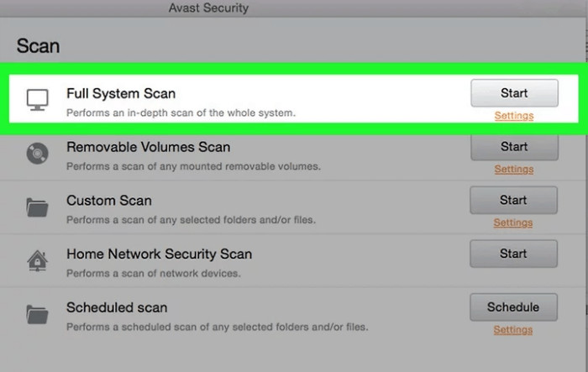Viewport: 588px width, 372px height.
Task: Start the Home Network Security Scan
Action: [513, 254]
